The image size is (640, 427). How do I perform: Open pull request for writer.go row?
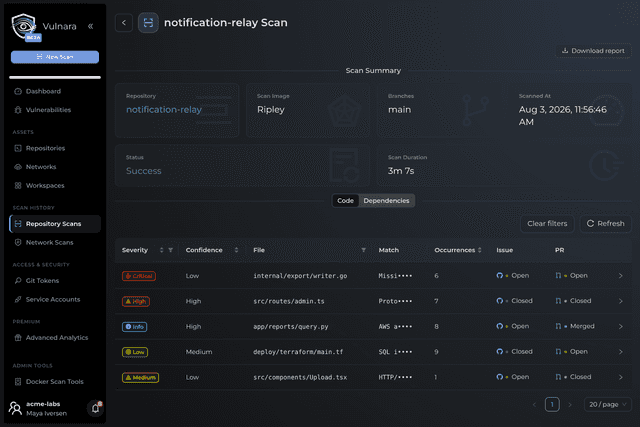(571, 276)
